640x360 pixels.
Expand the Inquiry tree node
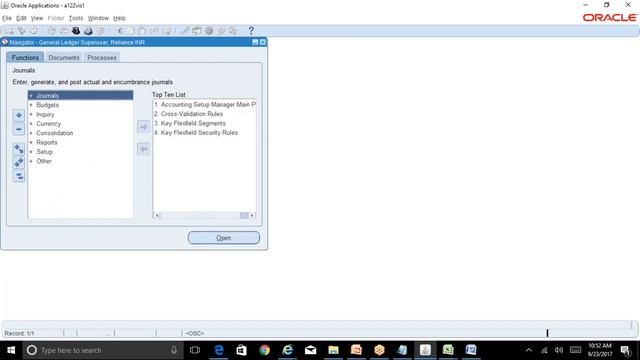[31, 114]
